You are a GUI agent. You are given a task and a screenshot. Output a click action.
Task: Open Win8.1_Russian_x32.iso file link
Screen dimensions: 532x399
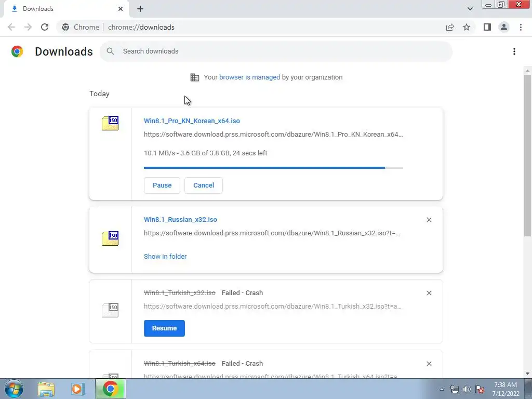point(180,220)
